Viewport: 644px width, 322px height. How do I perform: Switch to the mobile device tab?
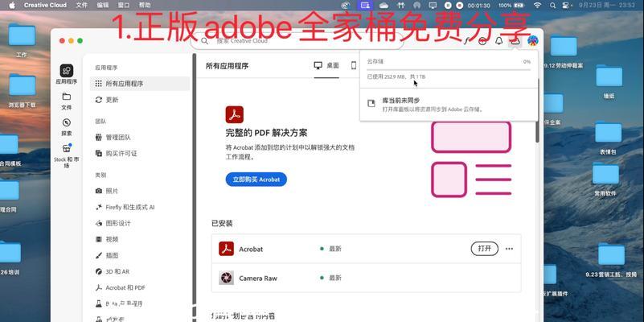coord(353,66)
